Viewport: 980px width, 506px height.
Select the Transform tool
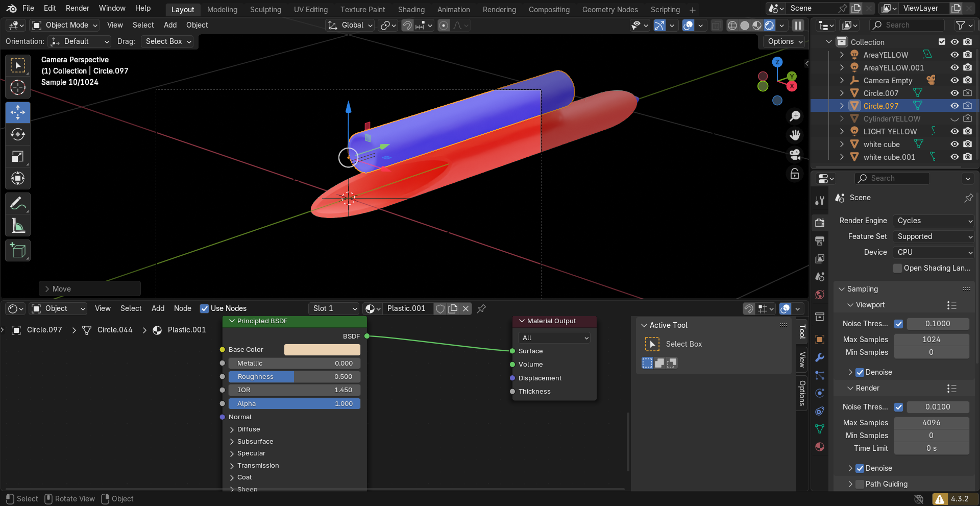coord(18,178)
